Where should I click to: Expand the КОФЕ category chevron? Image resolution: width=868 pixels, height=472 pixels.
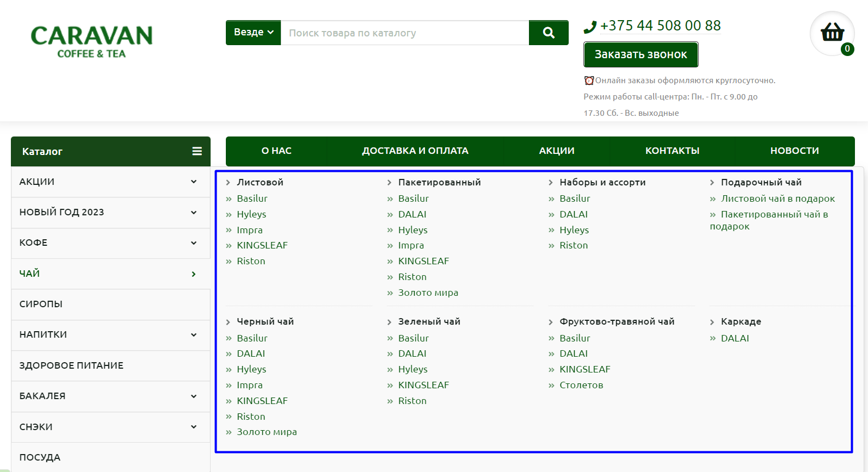pos(194,243)
